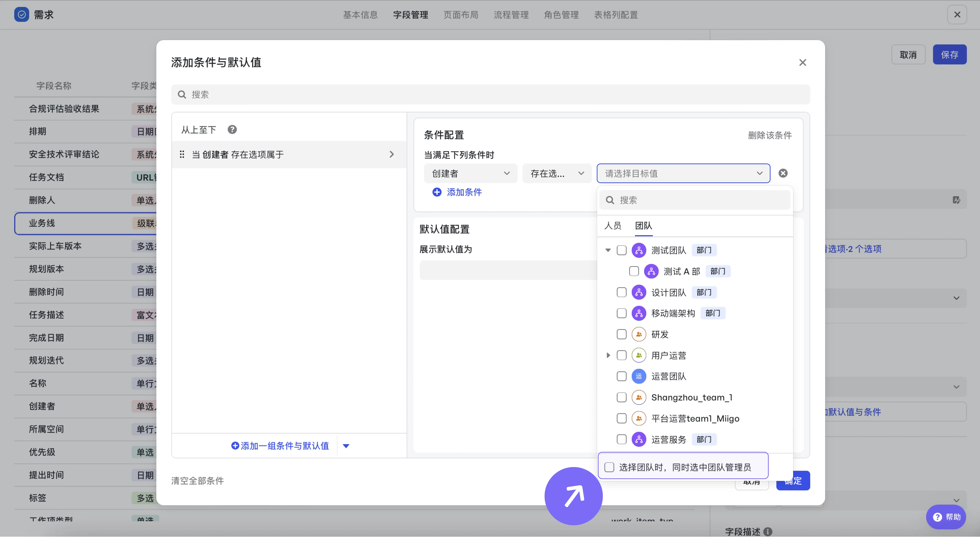Click the search magnifier in the team dropdown
This screenshot has width=980, height=537.
pos(610,200)
